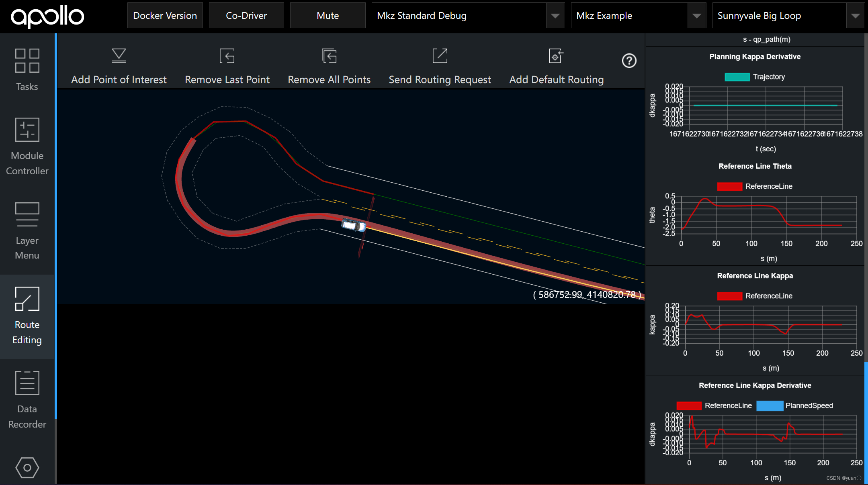Viewport: 868px width, 485px height.
Task: Click the Planning Kappa Derivative chart title
Action: (x=755, y=57)
